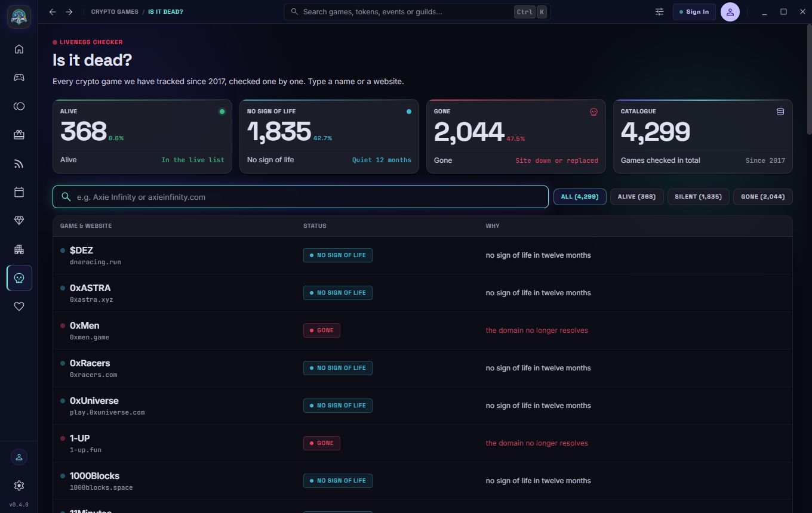The image size is (812, 513).
Task: Click the profile icon above the settings gear
Action: pyautogui.click(x=19, y=457)
